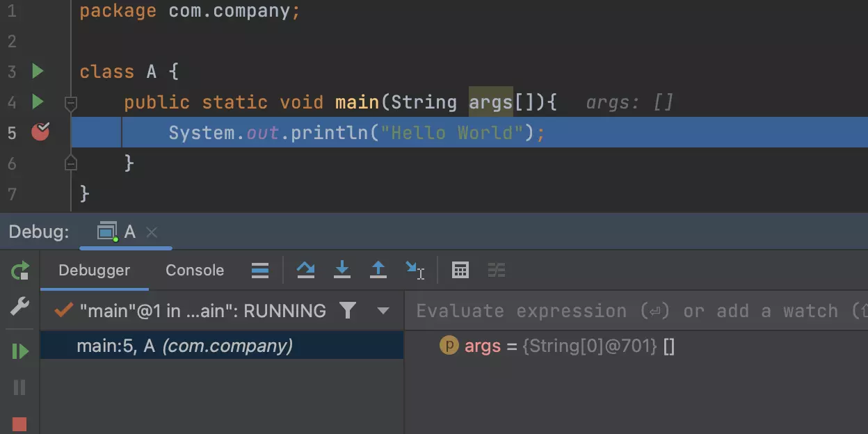This screenshot has width=868, height=434.
Task: Rerun the debug session
Action: point(20,271)
